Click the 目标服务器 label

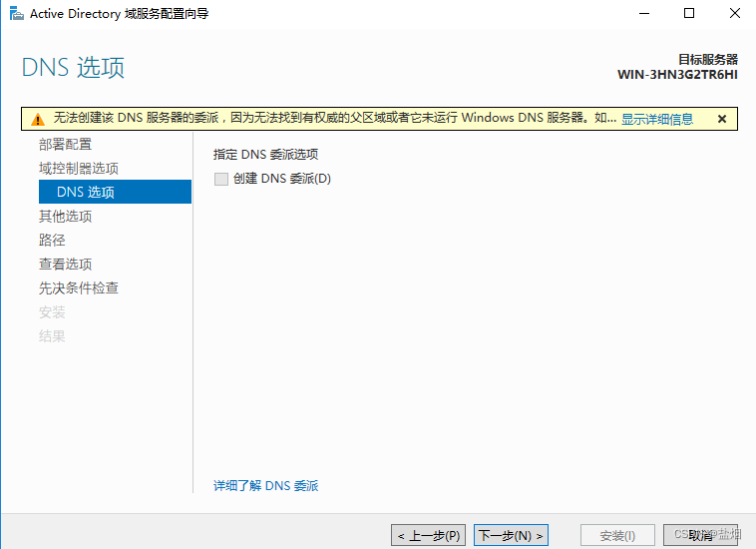pos(708,59)
